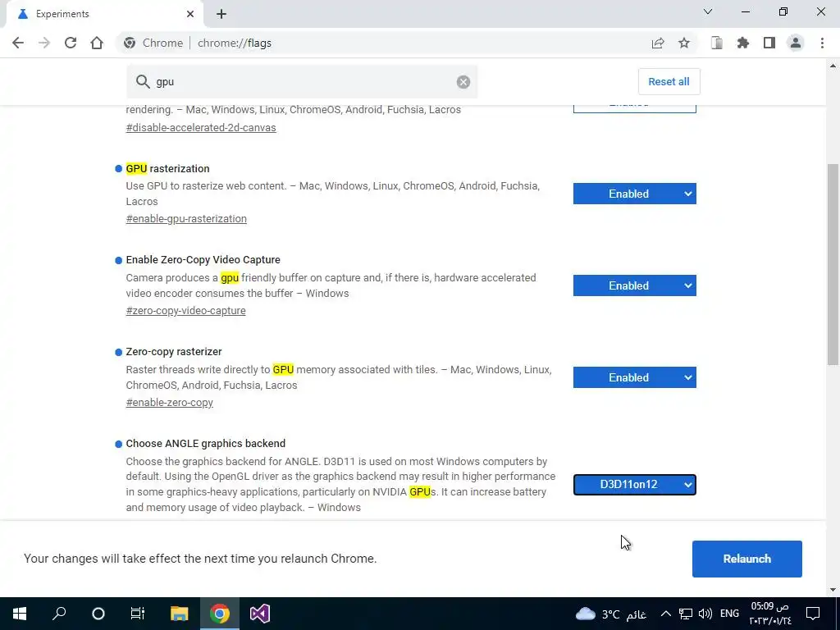Click the Chrome icon on the taskbar

pos(220,614)
